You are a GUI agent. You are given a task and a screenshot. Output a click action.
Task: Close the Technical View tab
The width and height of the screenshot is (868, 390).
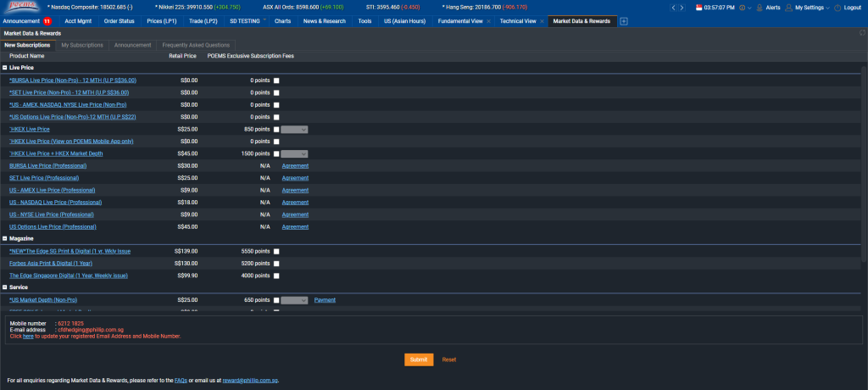(542, 21)
